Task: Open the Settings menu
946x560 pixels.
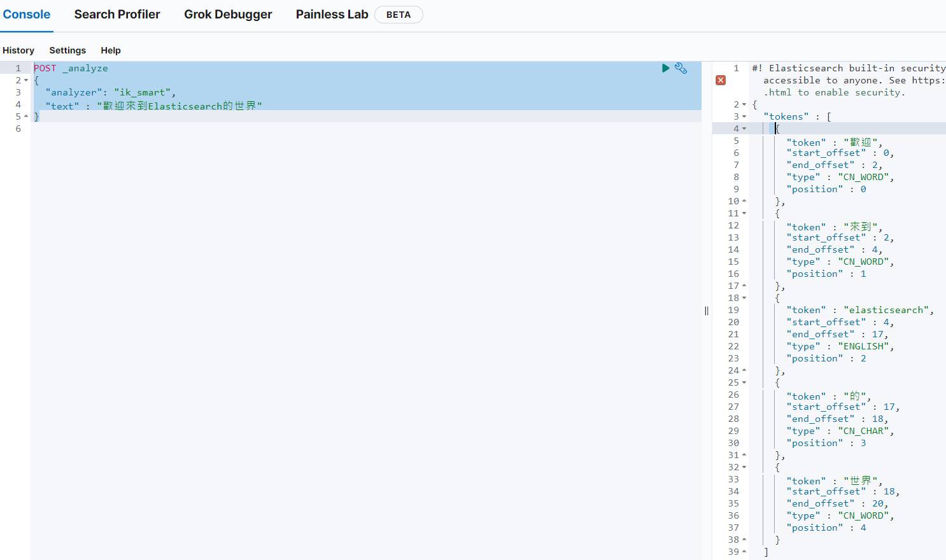Action: tap(67, 50)
